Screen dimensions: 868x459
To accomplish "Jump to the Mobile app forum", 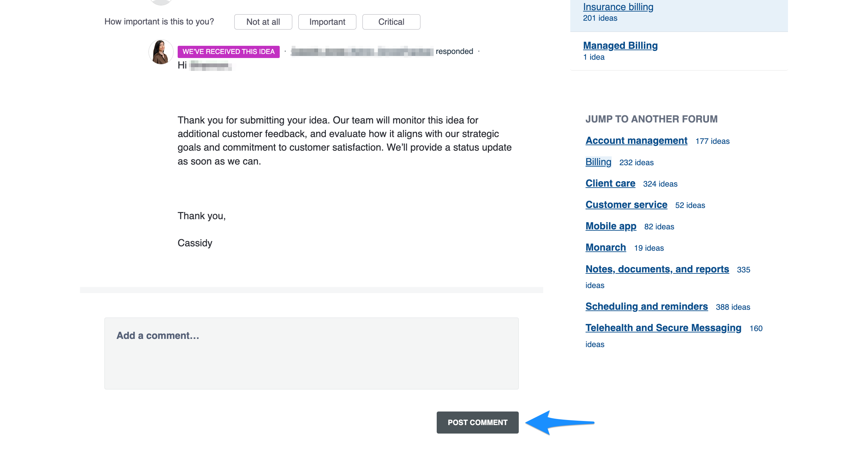I will (x=611, y=226).
